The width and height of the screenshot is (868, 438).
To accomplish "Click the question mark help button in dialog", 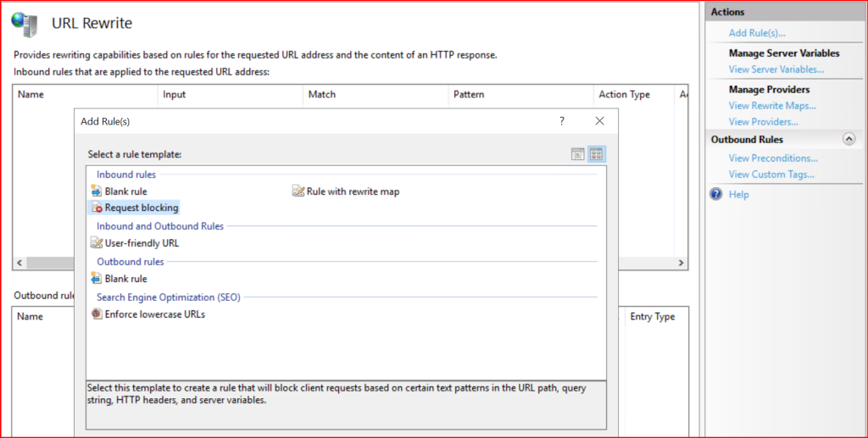I will tap(561, 121).
